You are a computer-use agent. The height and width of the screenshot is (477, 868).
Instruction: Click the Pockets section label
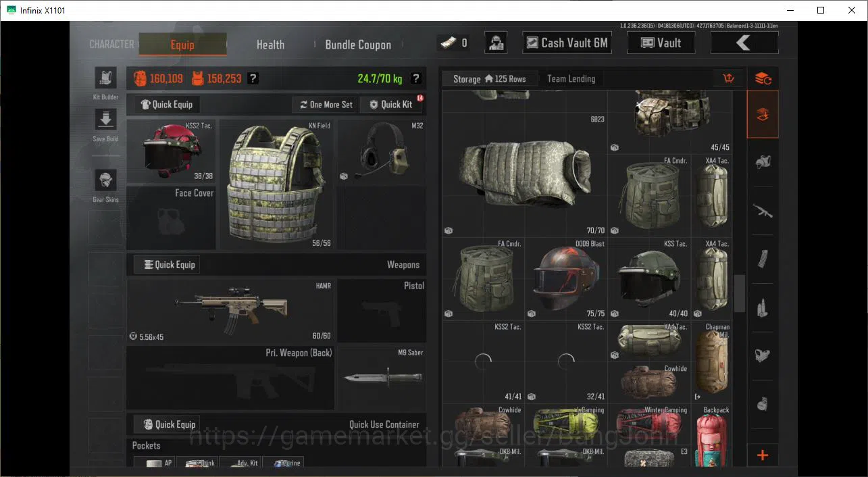[x=146, y=445]
